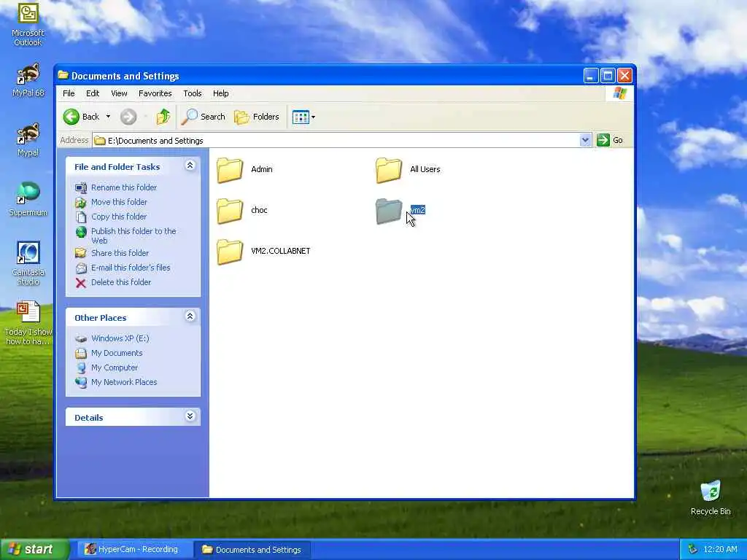Click the Windows flag logo in the menu bar
This screenshot has width=747, height=560.
(620, 93)
